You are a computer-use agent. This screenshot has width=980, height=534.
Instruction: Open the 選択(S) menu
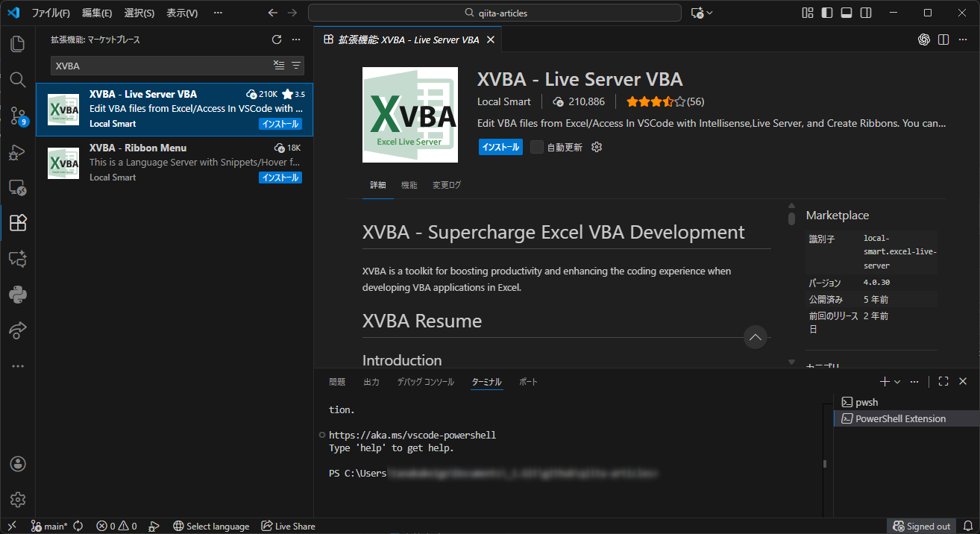[139, 13]
